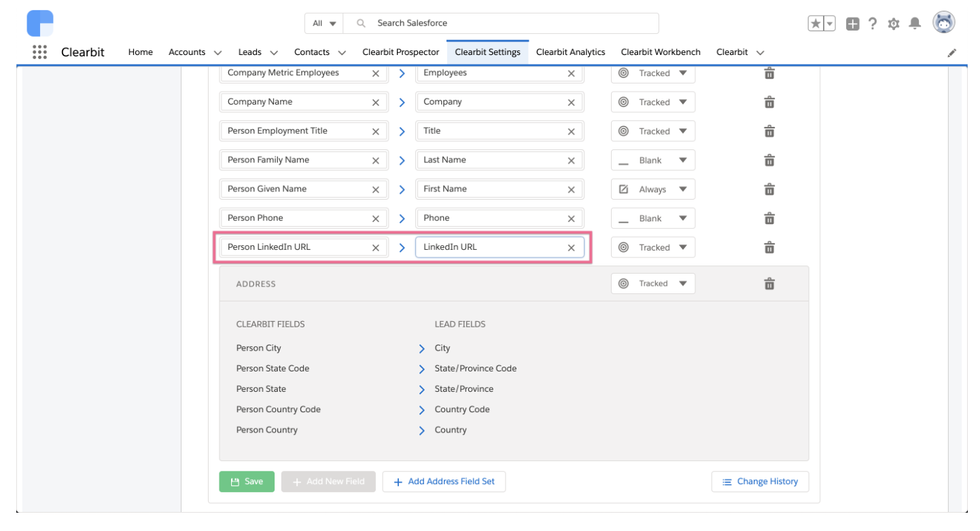
Task: Go to the Home tab
Action: tap(141, 52)
